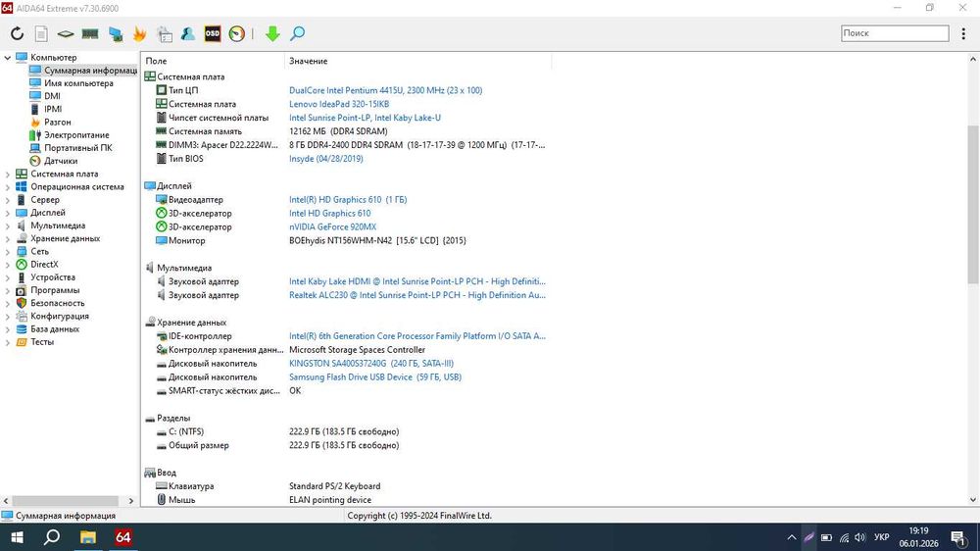Expand the Мультимедиа tree node
The height and width of the screenshot is (551, 980).
[x=8, y=225]
